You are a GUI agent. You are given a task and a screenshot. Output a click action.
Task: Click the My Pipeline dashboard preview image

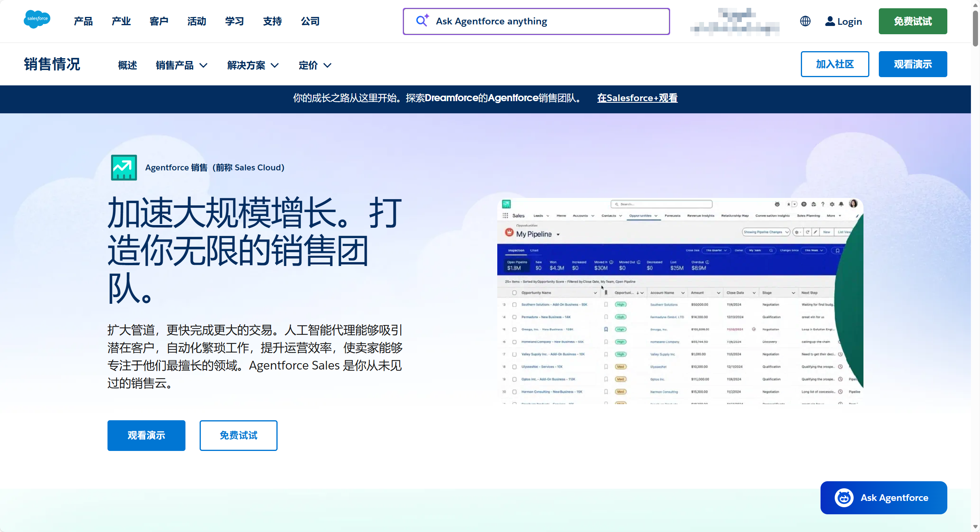pos(680,301)
